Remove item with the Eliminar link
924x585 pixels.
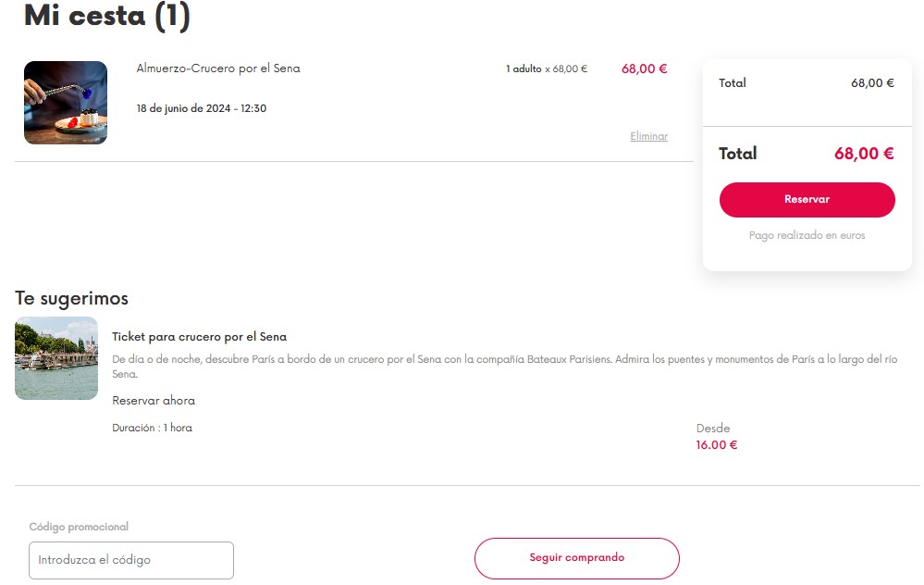(648, 136)
